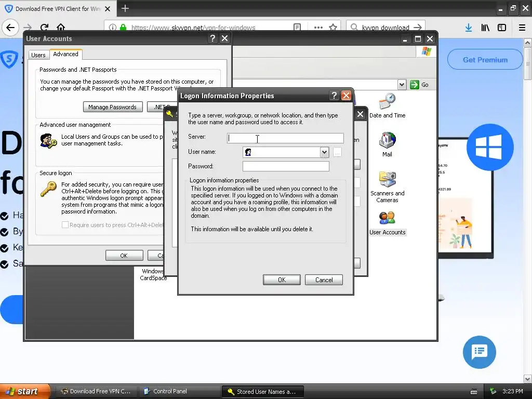This screenshot has width=532, height=399.
Task: Open the Firefox hamburger menu
Action: [x=522, y=28]
